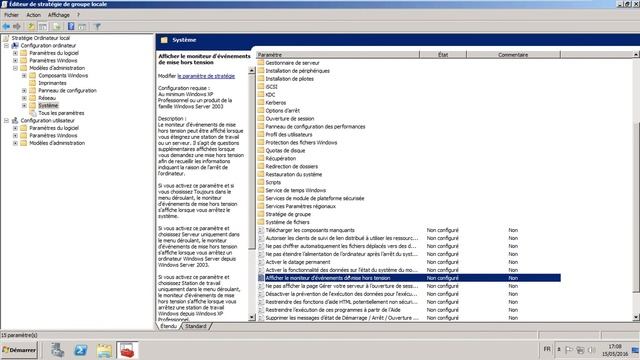Open the Affichage menu
The image size is (640, 360).
[59, 15]
